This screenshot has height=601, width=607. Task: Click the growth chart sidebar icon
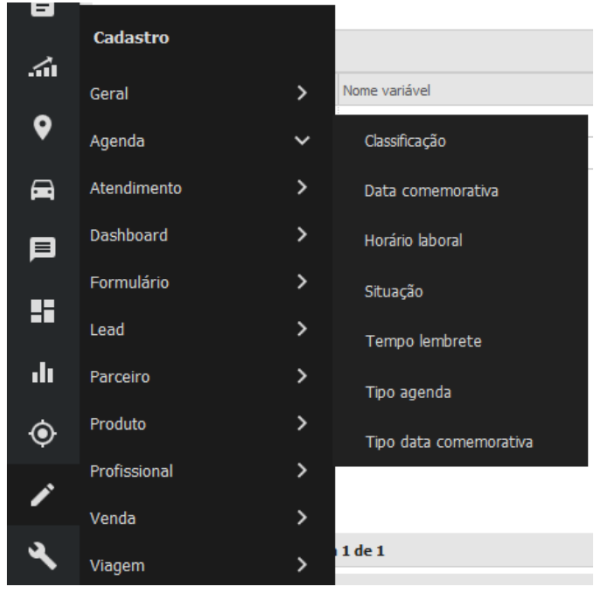coord(43,67)
